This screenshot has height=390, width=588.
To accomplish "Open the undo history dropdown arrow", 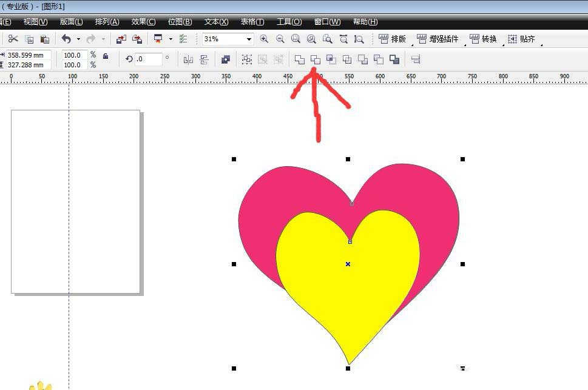I will tap(78, 39).
